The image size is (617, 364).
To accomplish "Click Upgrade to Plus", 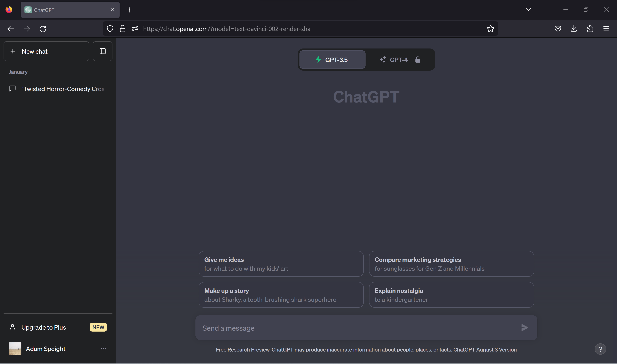I will (58, 327).
